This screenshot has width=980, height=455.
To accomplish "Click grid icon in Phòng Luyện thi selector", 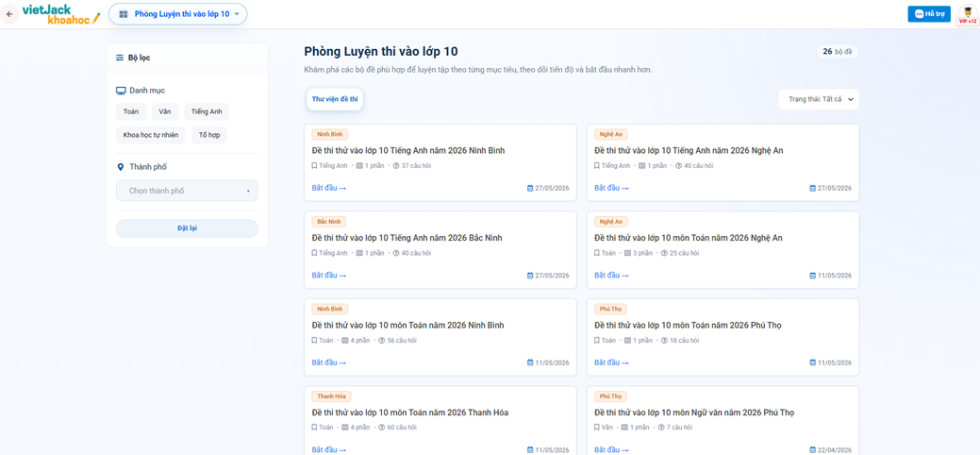I will click(x=124, y=14).
